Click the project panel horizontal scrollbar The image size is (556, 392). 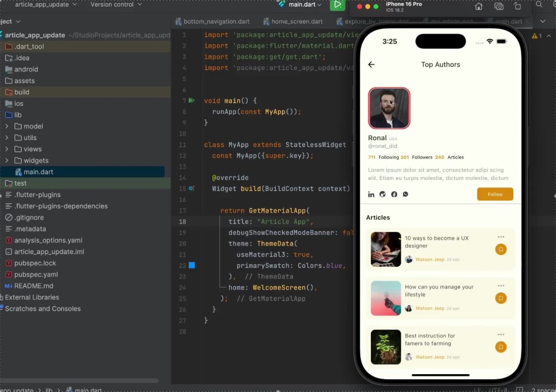[x=79, y=380]
